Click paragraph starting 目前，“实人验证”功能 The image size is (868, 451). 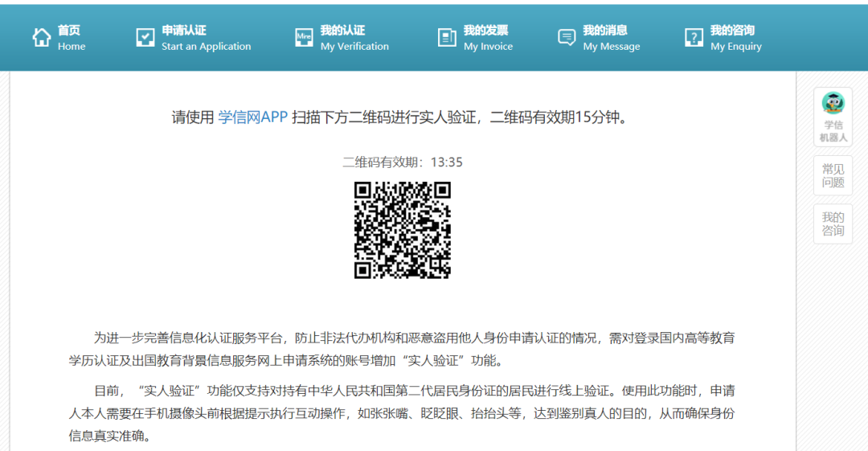pos(402,413)
